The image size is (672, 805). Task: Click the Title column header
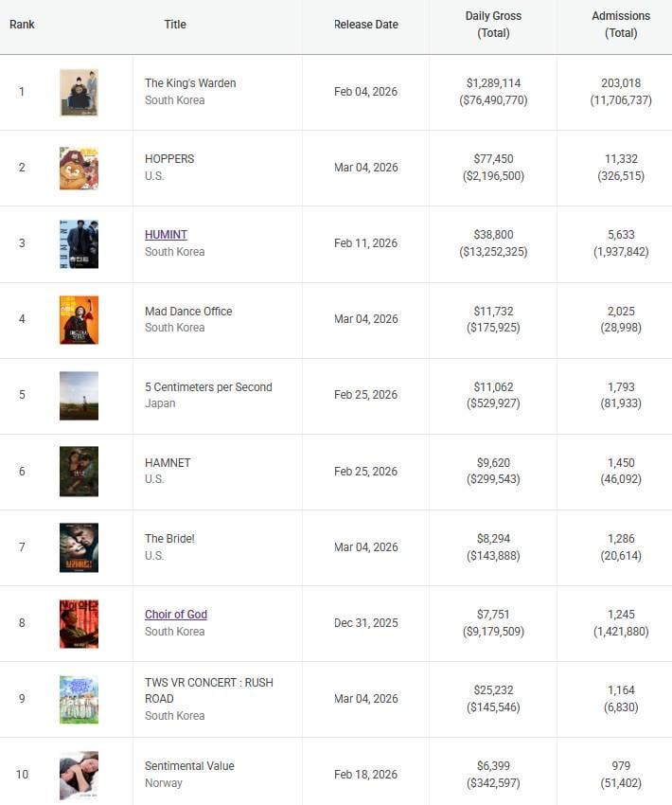pyautogui.click(x=175, y=25)
